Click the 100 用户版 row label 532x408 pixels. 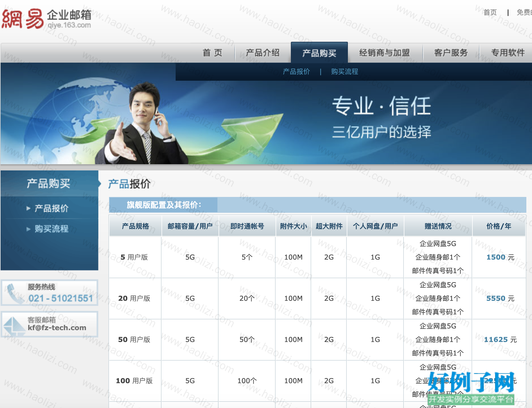click(134, 381)
